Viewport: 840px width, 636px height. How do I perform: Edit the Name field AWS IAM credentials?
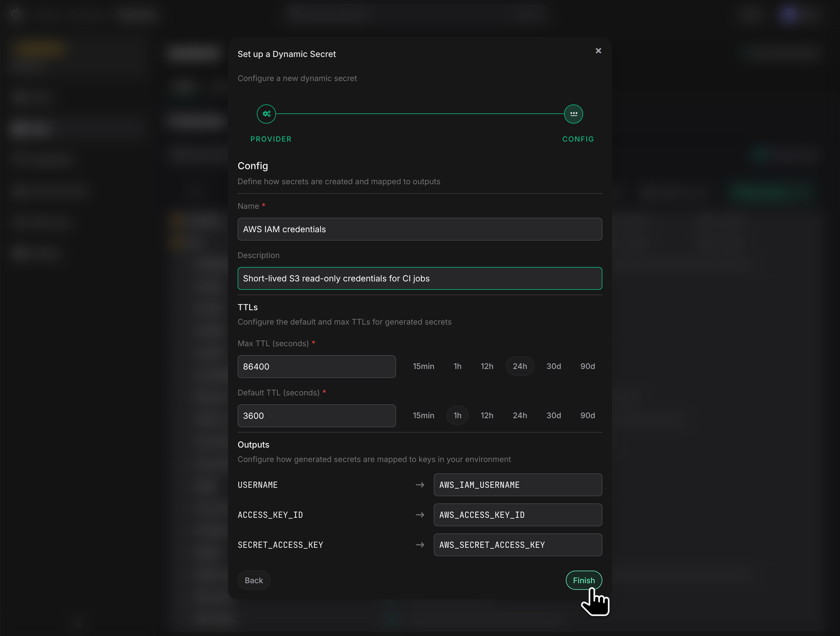(x=420, y=229)
